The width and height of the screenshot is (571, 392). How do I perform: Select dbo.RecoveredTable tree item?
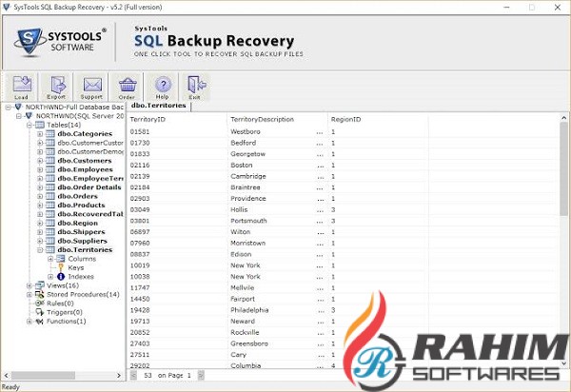[x=90, y=214]
